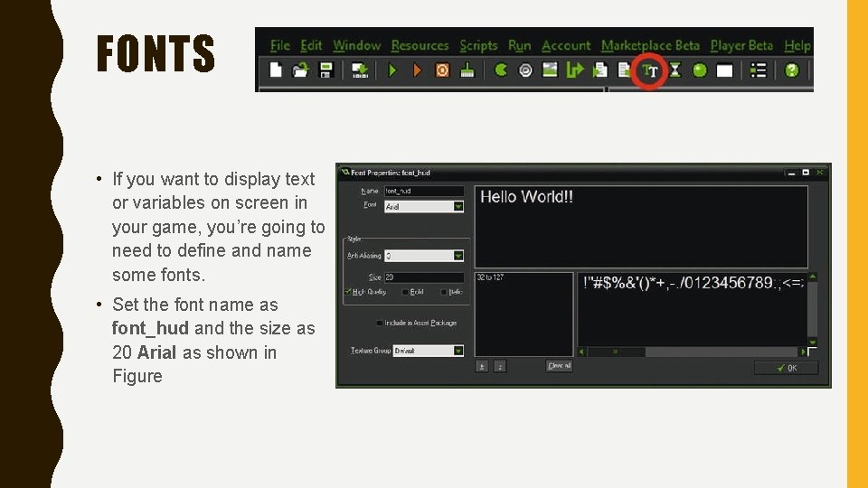
Task: Maximize the Font Properties window
Action: 806,173
